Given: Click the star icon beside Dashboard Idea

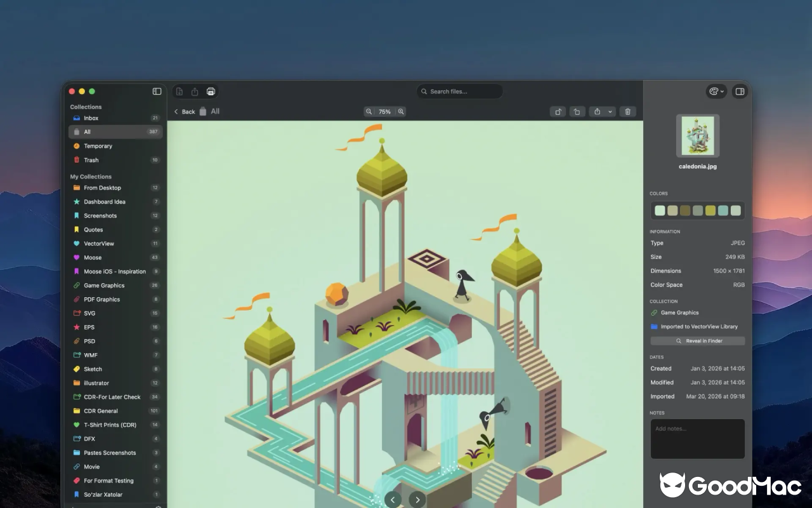Looking at the screenshot, I should coord(77,202).
